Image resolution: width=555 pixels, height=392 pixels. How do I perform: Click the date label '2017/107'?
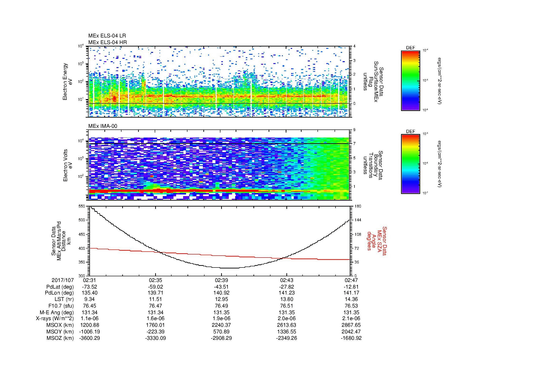[63, 280]
